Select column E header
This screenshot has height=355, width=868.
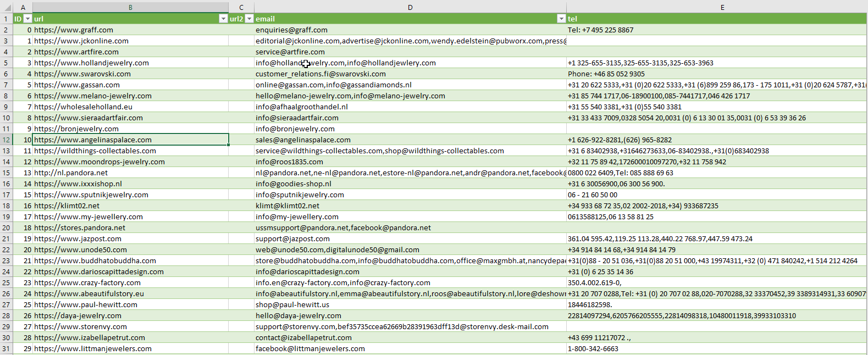[x=722, y=7]
